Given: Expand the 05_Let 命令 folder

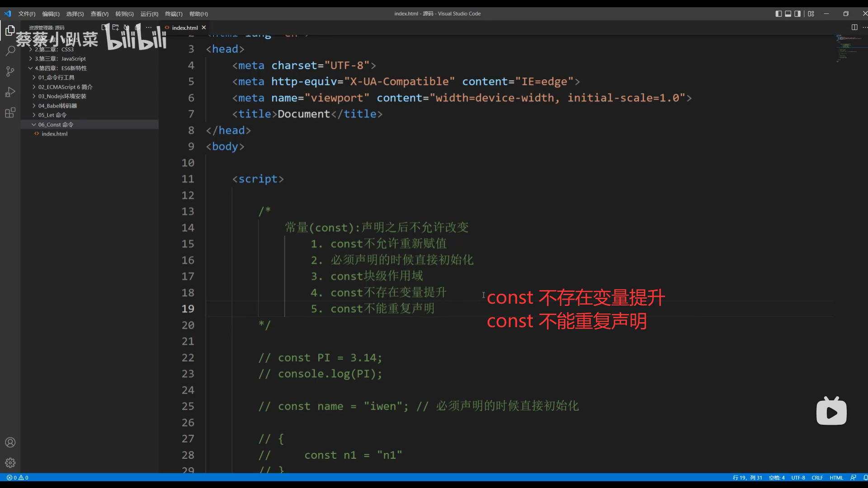Looking at the screenshot, I should click(52, 115).
